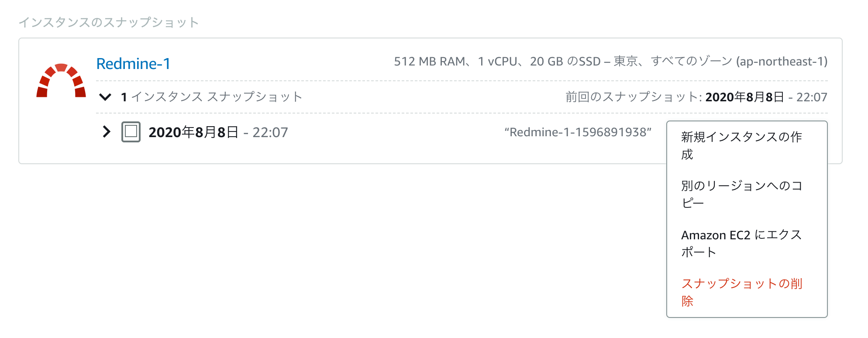Collapse the instance snapshots list chevron
This screenshot has width=868, height=338.
pyautogui.click(x=105, y=97)
